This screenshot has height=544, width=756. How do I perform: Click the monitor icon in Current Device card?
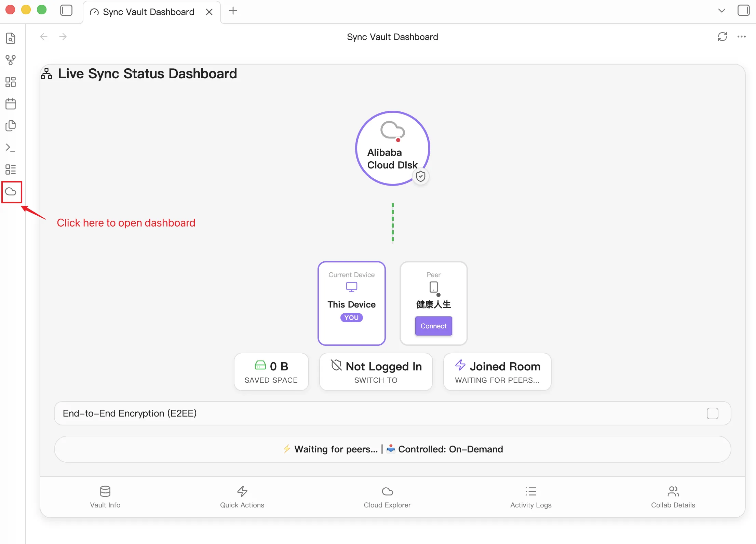point(351,287)
